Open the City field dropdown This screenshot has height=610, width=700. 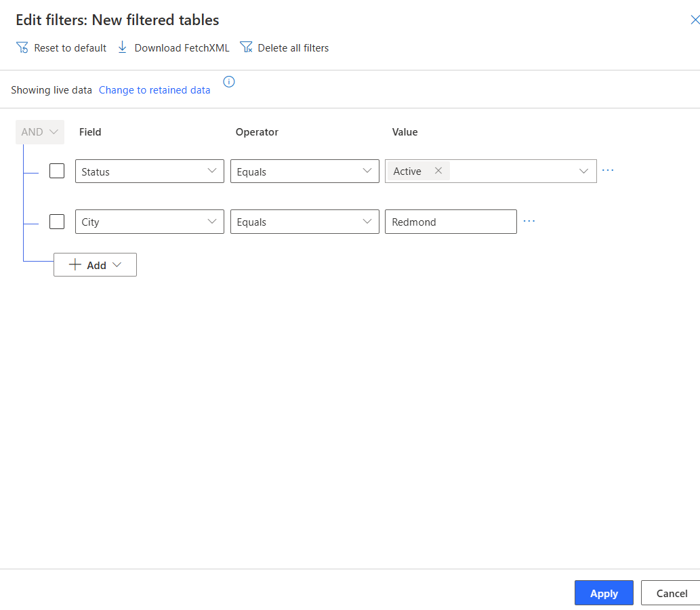150,222
